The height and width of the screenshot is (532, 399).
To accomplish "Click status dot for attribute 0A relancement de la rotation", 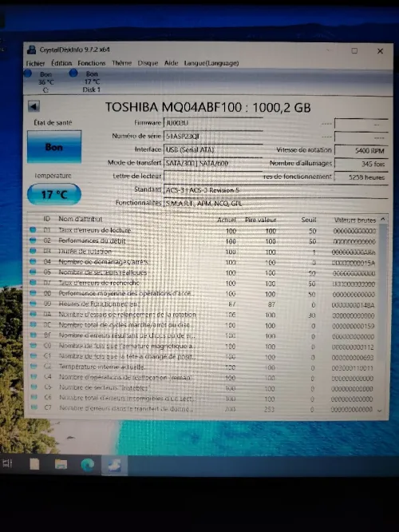I will click(x=34, y=314).
